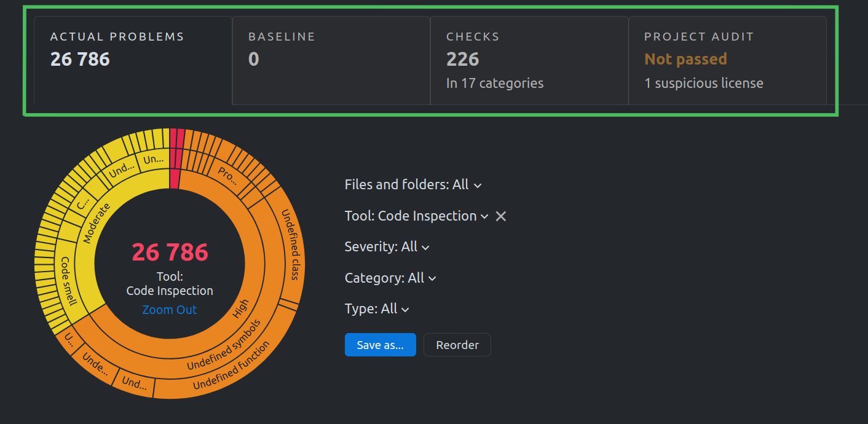Click Zoom Out in the chart center
Screen dimensions: 868x424
click(x=169, y=310)
